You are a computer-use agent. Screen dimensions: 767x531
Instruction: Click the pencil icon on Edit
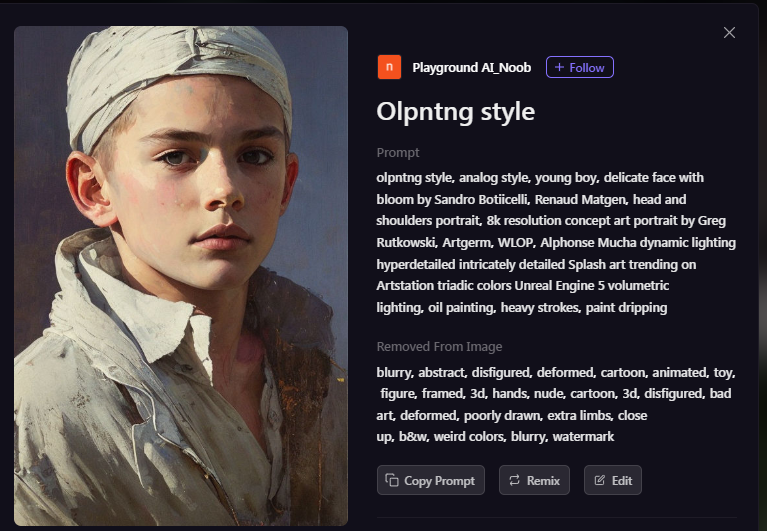[600, 480]
